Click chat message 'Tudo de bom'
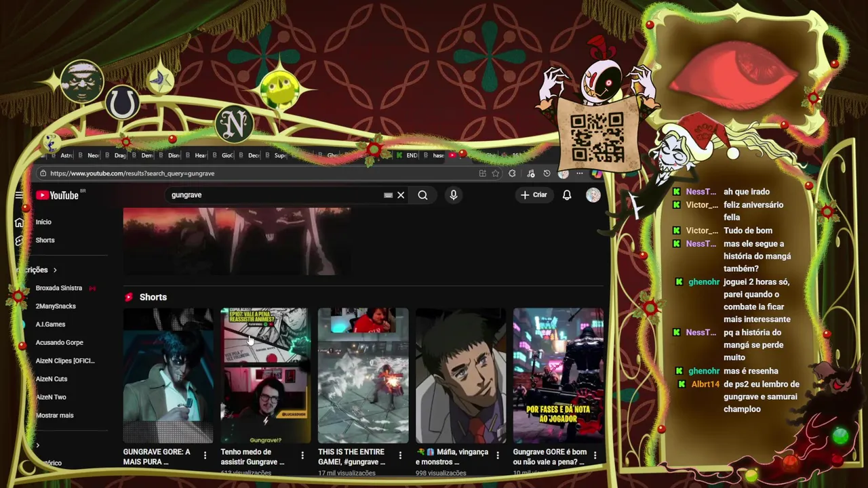This screenshot has height=488, width=868. click(x=748, y=230)
